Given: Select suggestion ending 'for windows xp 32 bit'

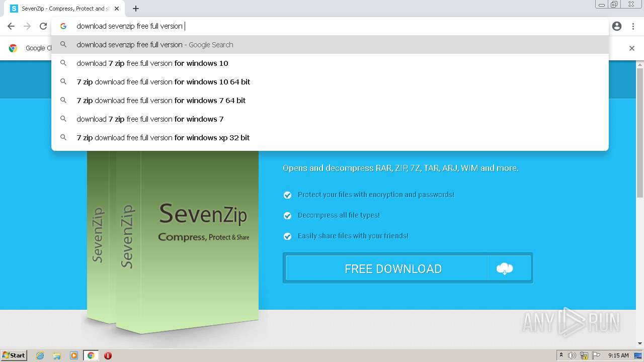Looking at the screenshot, I should (330, 138).
